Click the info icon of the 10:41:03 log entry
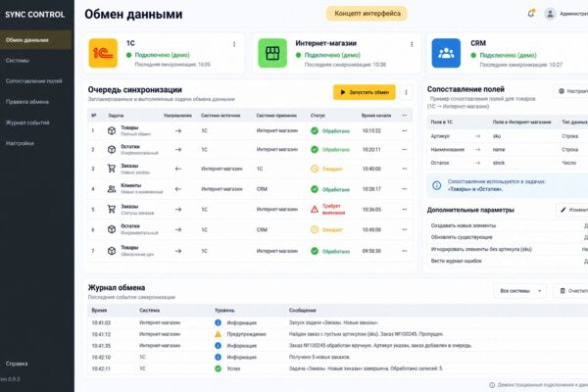Screen dimensions: 588x392 pos(218,322)
